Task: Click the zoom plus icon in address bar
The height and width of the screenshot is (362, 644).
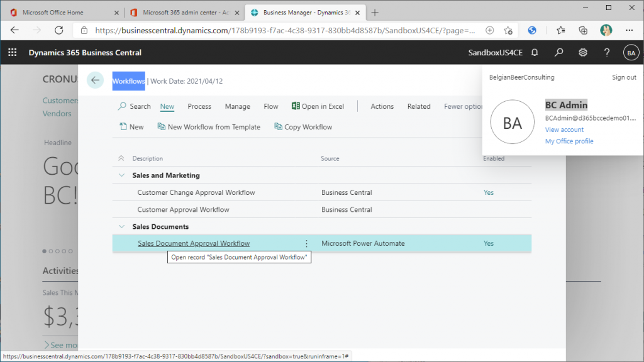Action: point(489,30)
